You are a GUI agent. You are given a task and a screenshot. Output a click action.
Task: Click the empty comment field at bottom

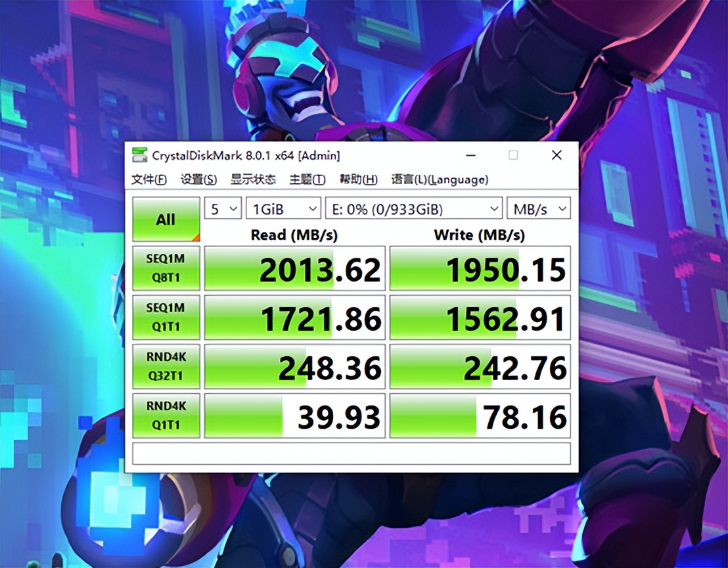tap(352, 454)
